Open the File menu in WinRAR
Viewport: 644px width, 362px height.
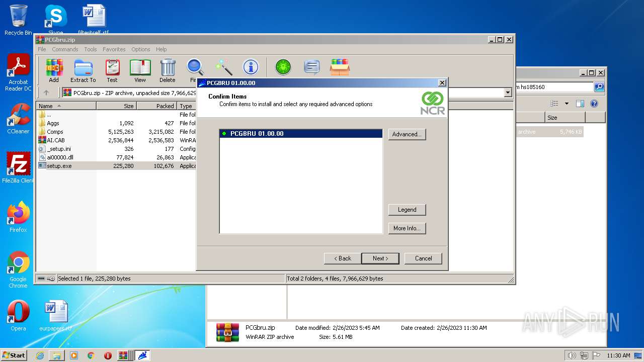click(x=42, y=49)
